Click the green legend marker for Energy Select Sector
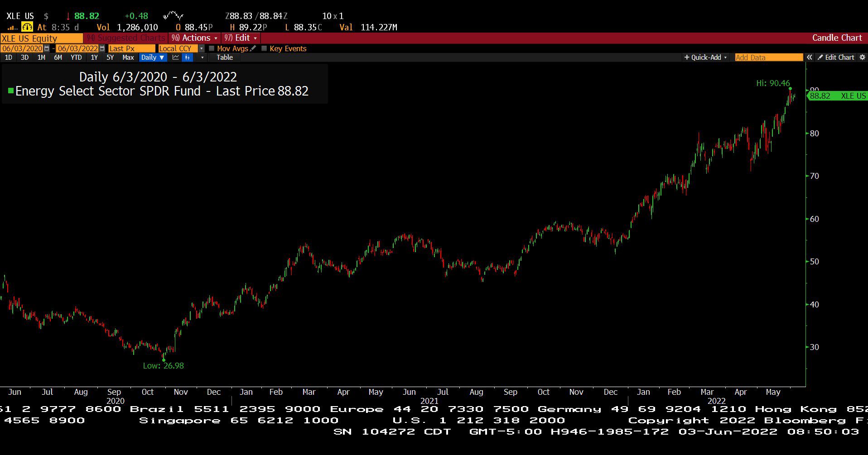Screen dimensions: 868x455 pyautogui.click(x=11, y=91)
